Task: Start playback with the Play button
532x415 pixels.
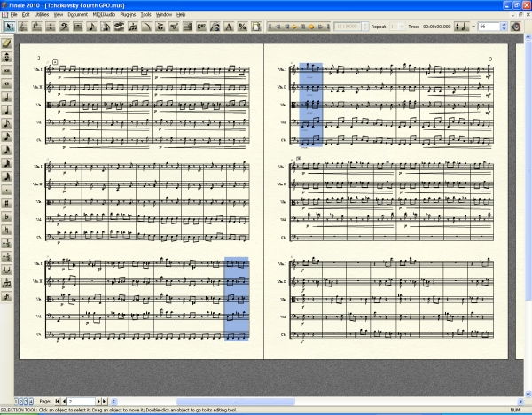Action: (x=295, y=27)
